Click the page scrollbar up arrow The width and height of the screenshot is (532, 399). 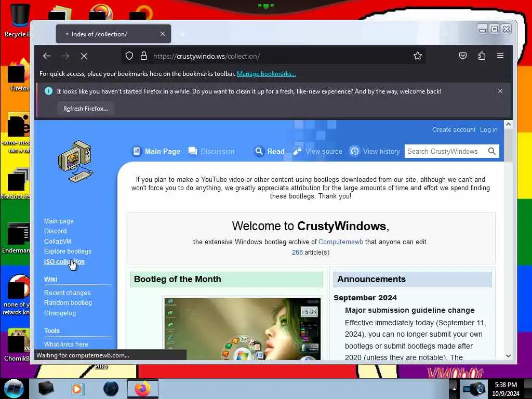pyautogui.click(x=508, y=125)
